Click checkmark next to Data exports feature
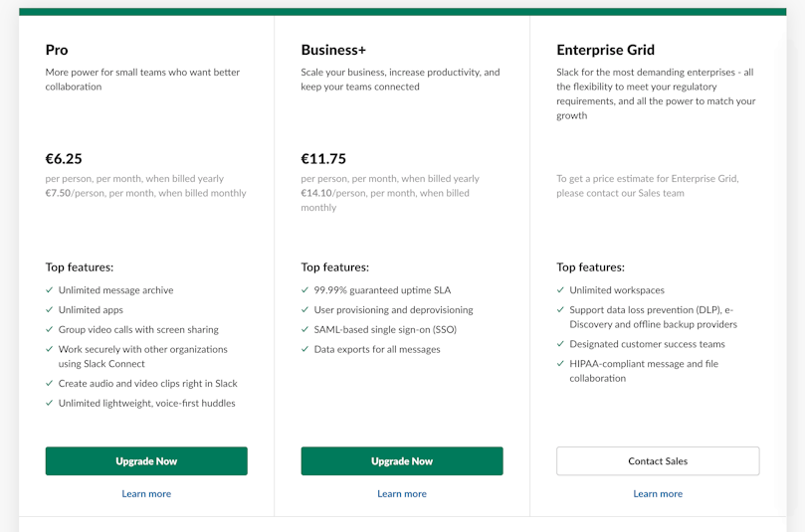805x532 pixels. [304, 349]
